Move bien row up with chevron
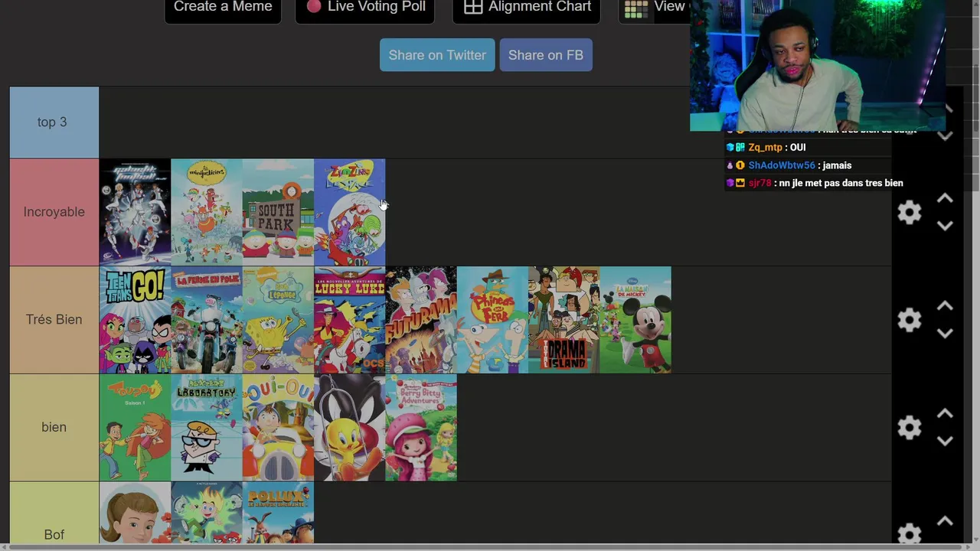The image size is (980, 551). tap(945, 414)
